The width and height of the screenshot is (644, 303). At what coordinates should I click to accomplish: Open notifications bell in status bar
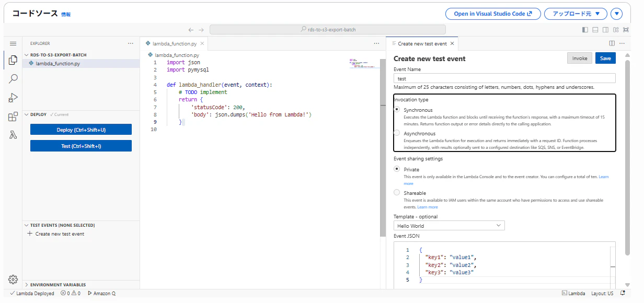pyautogui.click(x=623, y=293)
